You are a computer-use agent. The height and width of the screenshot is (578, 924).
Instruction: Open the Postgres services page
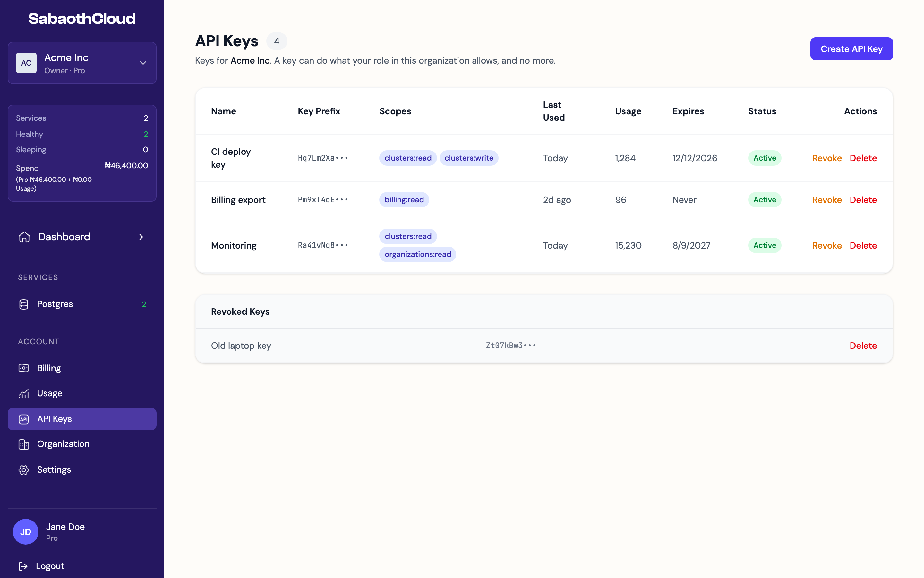82,304
